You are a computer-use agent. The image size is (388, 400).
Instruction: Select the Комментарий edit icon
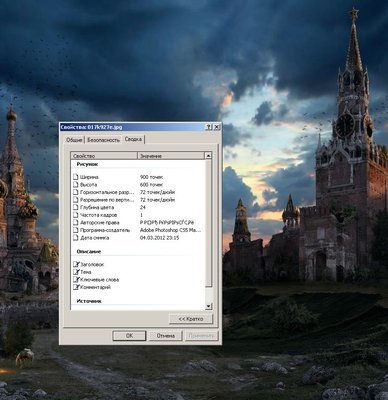tap(76, 287)
